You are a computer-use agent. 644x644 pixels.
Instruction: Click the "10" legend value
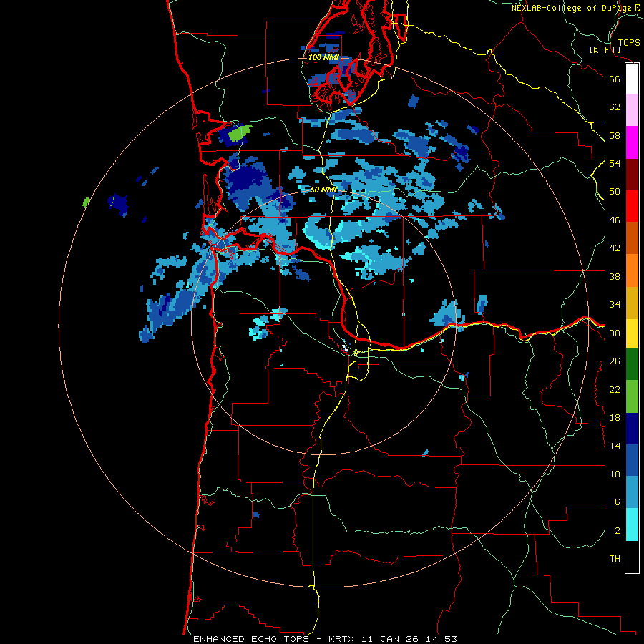point(615,474)
